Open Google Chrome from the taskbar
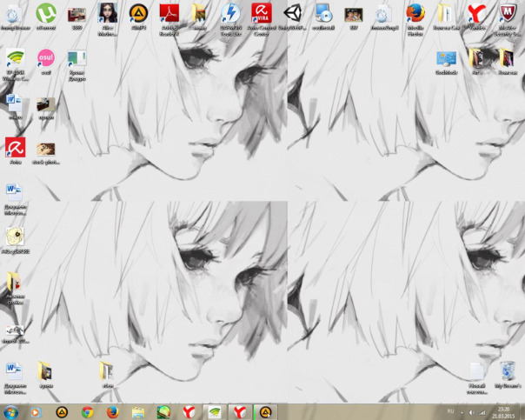Screen dimensions: 525x420 coord(87,411)
